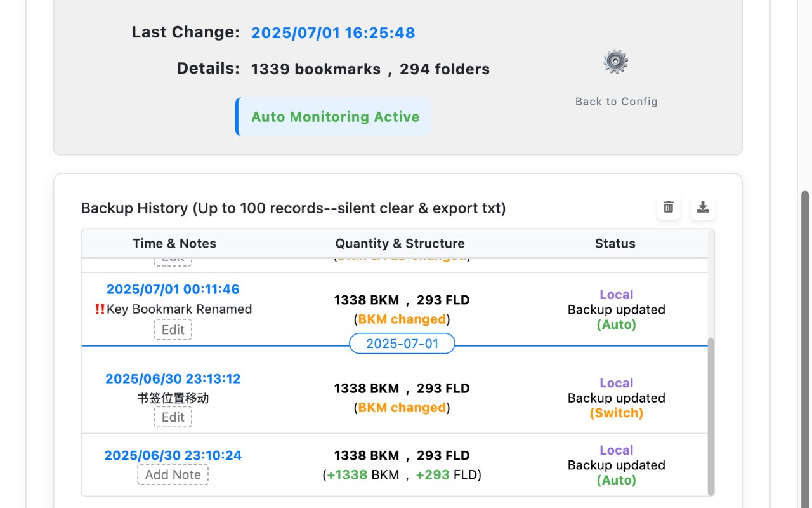Click the 2025-07-01 date divider pill
Image resolution: width=812 pixels, height=508 pixels.
pyautogui.click(x=402, y=344)
